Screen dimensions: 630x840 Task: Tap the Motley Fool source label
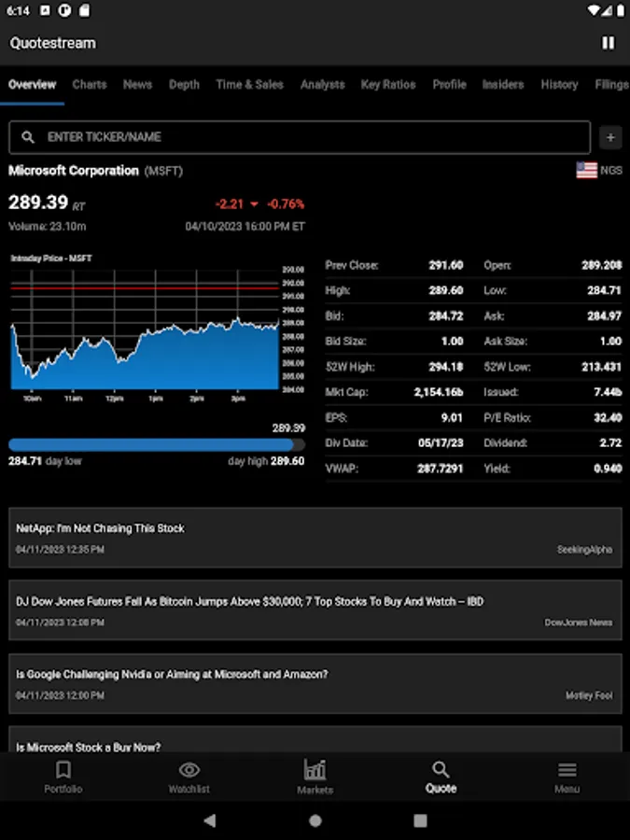pos(589,695)
